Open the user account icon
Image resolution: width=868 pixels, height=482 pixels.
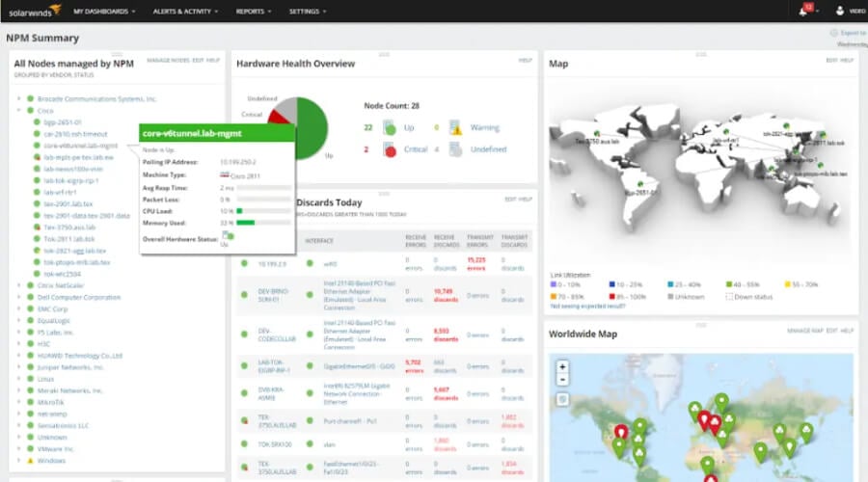(840, 11)
